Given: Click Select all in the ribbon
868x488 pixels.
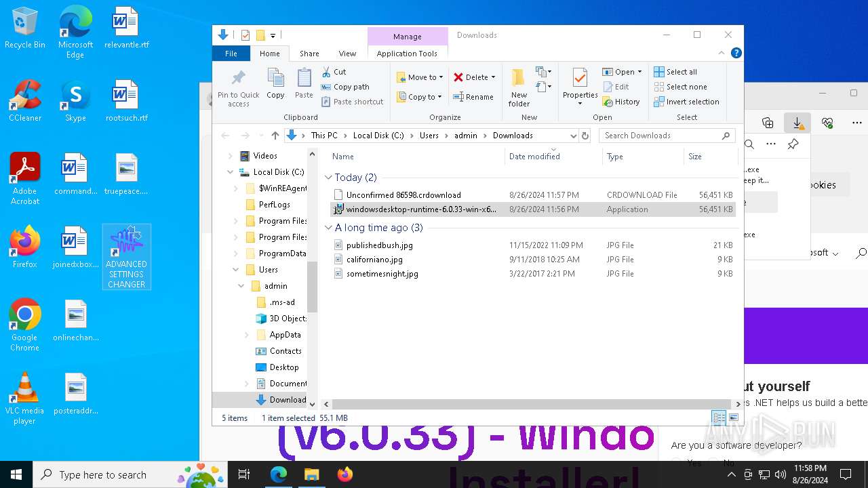Looking at the screenshot, I should point(675,72).
